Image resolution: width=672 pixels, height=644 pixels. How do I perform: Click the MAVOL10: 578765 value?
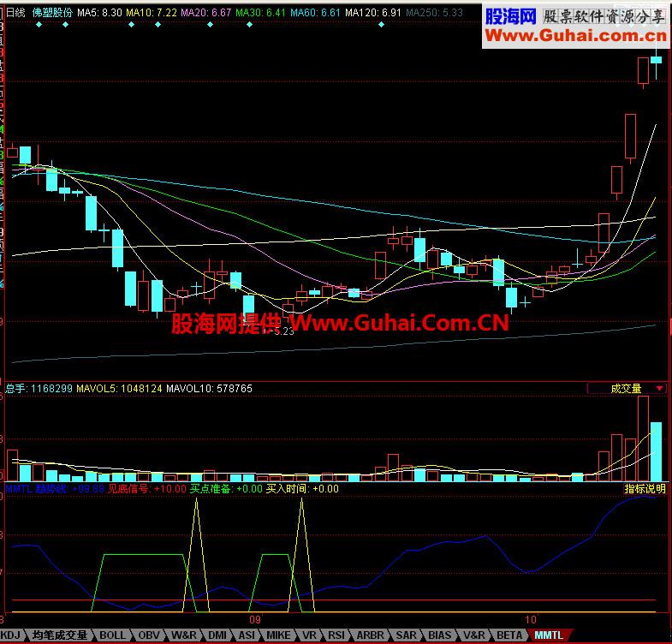click(209, 389)
